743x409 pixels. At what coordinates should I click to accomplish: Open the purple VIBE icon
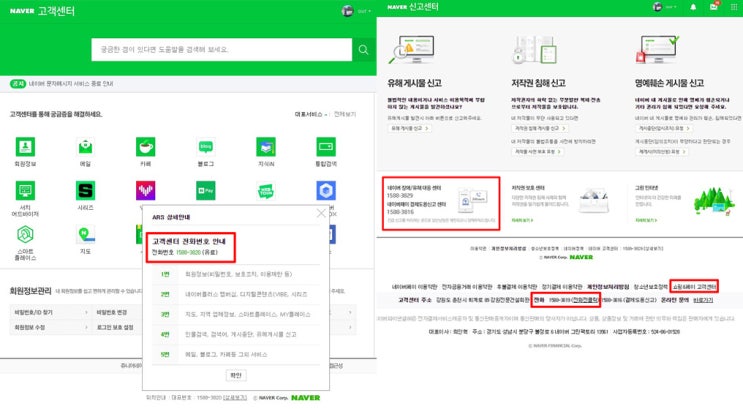[x=145, y=191]
